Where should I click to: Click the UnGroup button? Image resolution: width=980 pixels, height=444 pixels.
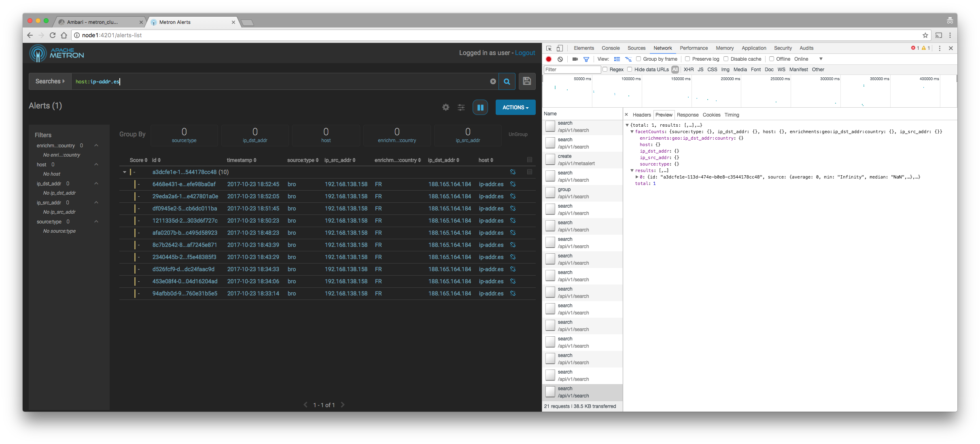click(x=518, y=134)
